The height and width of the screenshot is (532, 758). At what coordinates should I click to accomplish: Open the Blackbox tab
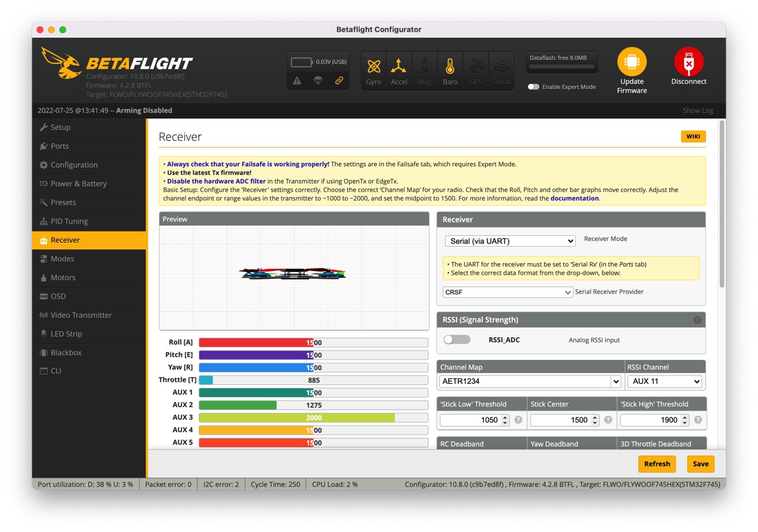(x=89, y=352)
